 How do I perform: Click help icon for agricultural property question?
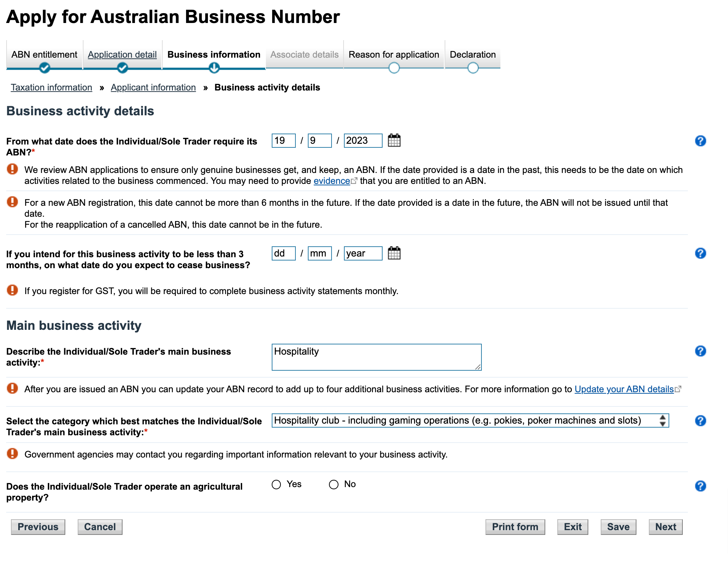(x=701, y=486)
